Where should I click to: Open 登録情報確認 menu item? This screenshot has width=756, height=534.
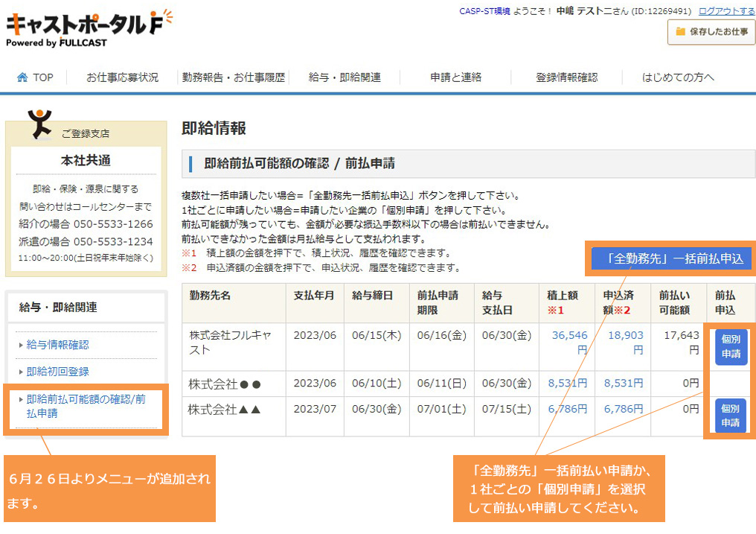coord(566,77)
